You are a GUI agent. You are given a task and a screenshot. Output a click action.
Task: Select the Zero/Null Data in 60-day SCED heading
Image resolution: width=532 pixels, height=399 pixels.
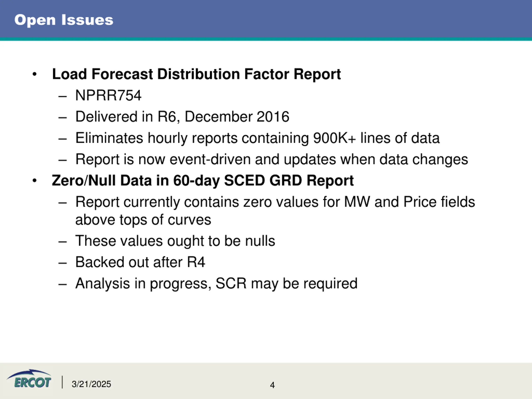(202, 181)
